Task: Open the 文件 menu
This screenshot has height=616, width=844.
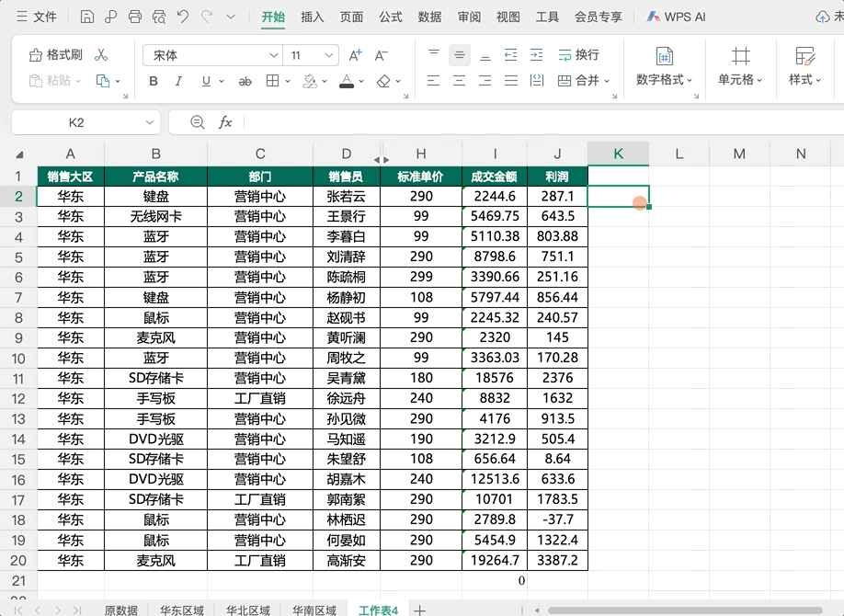Action: pyautogui.click(x=36, y=17)
